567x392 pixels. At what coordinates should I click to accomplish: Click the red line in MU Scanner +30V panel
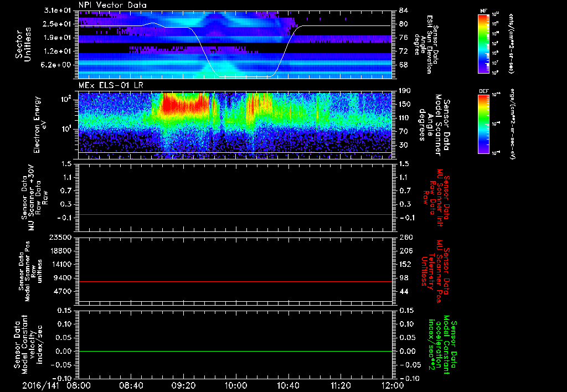tap(235, 214)
